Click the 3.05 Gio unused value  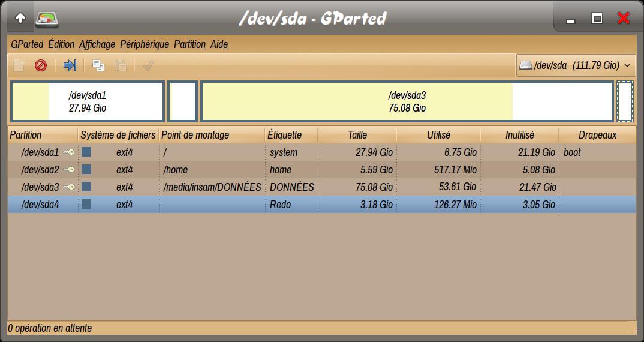point(539,204)
